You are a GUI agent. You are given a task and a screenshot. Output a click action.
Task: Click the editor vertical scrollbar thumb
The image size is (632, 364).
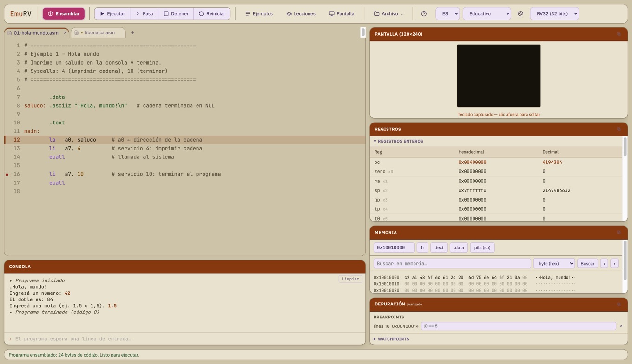[x=363, y=32]
